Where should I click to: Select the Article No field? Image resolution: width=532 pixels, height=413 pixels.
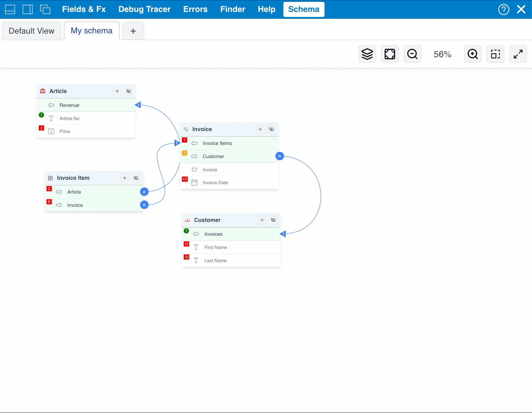pyautogui.click(x=86, y=118)
